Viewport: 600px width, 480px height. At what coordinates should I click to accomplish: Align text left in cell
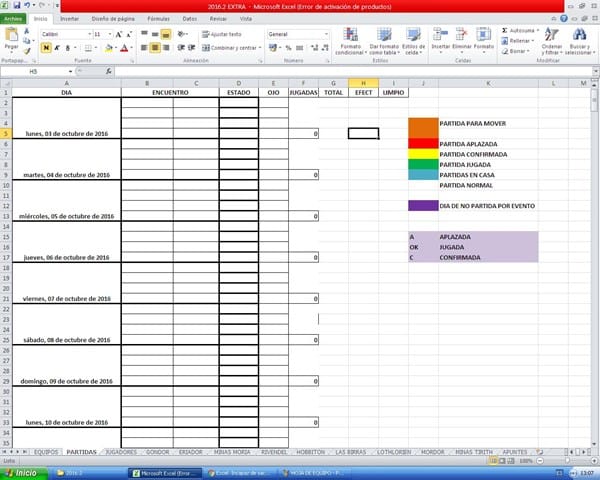tap(144, 47)
